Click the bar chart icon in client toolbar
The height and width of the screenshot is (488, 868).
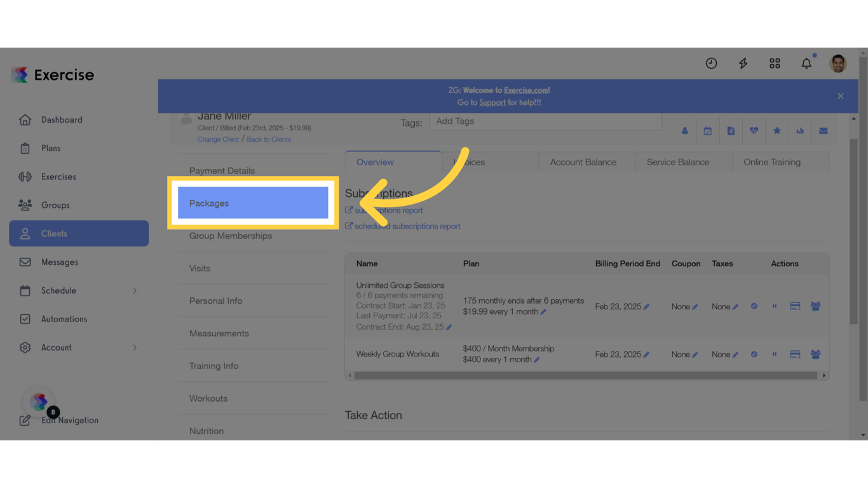pyautogui.click(x=800, y=131)
